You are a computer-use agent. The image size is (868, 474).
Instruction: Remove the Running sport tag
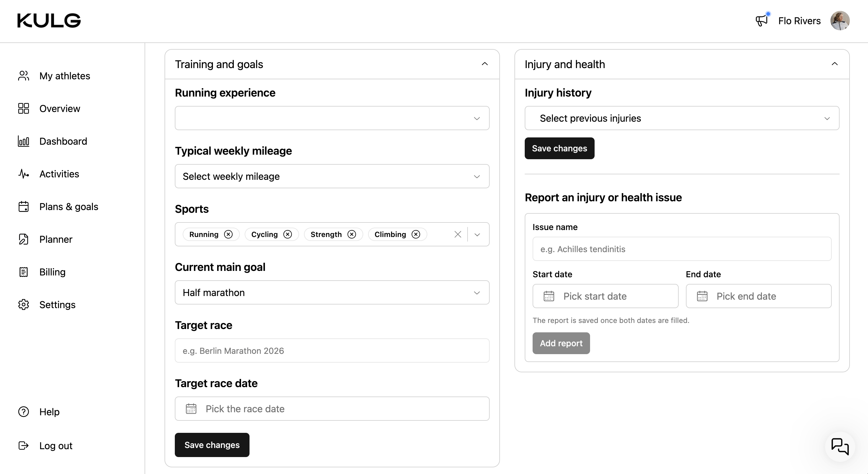[228, 234]
